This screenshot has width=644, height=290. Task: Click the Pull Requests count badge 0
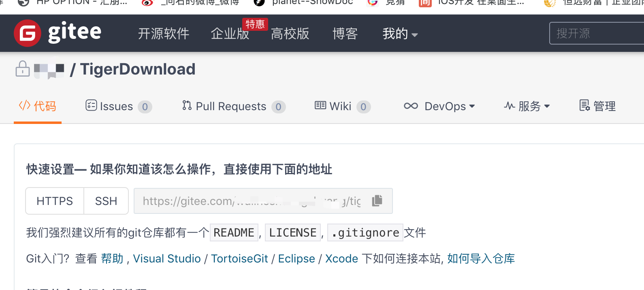pyautogui.click(x=279, y=107)
